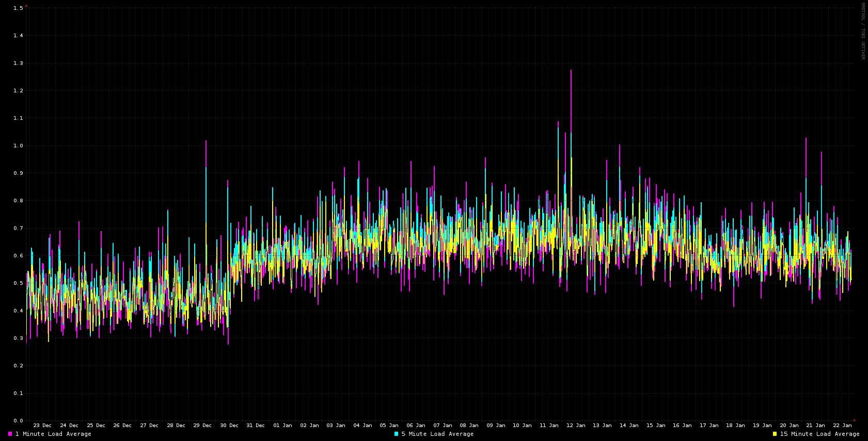Select the "15 Minute Load Average" legend label
The image size is (868, 441).
(819, 434)
